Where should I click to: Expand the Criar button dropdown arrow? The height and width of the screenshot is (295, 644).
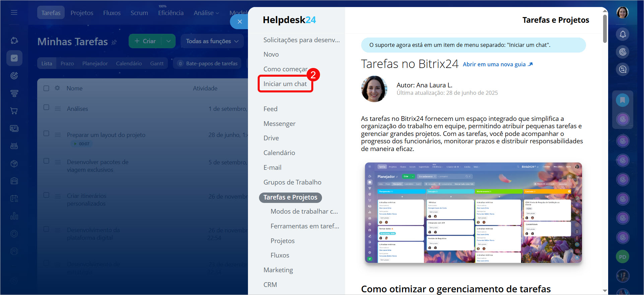tap(169, 41)
